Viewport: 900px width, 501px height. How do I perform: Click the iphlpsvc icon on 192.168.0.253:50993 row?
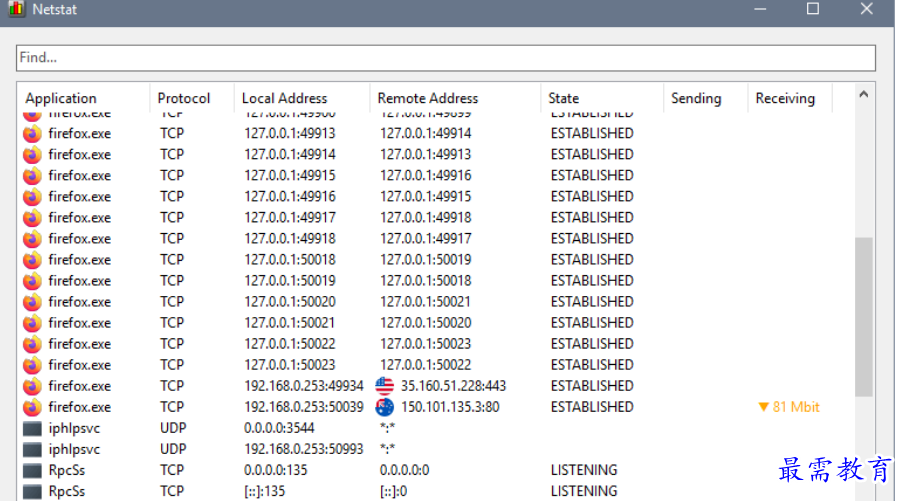point(32,449)
